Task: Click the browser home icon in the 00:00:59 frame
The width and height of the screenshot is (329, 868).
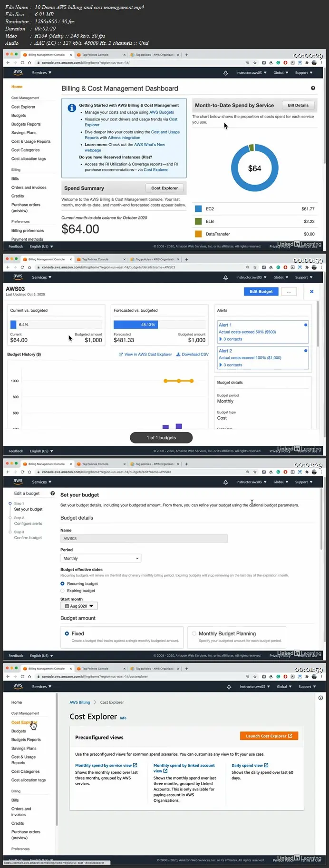Action: click(29, 267)
